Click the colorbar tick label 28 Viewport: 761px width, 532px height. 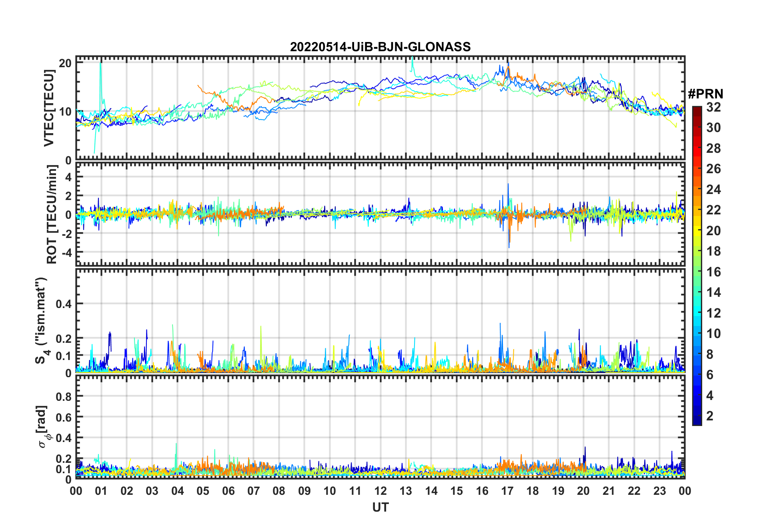click(x=713, y=148)
